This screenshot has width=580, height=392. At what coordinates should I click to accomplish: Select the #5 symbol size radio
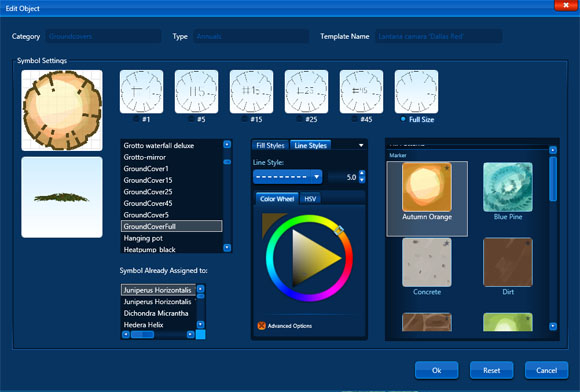click(x=191, y=119)
